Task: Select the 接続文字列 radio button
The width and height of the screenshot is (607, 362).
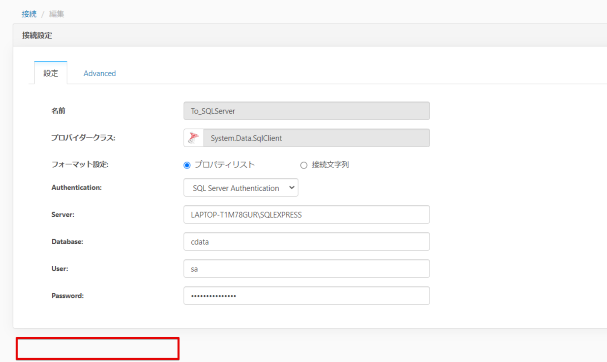Action: pyautogui.click(x=304, y=165)
